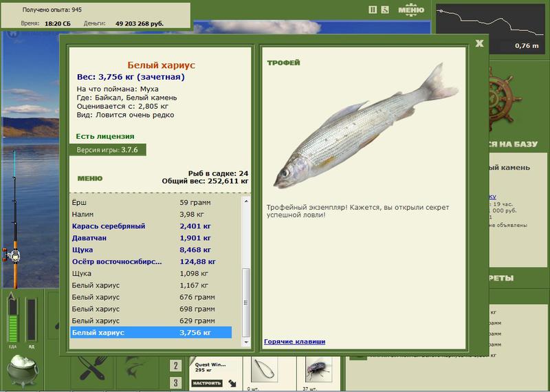Open the Горячие клавиши link
550x392 pixels.
295,341
